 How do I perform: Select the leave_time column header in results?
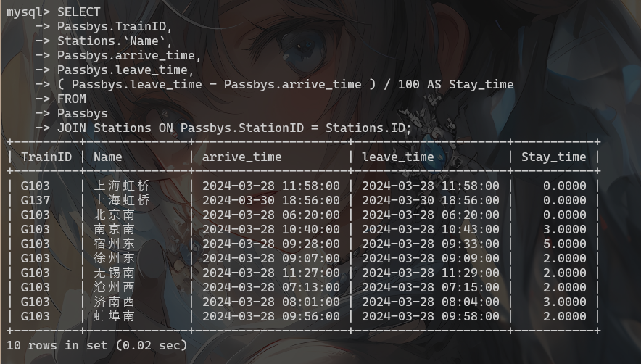(x=397, y=157)
